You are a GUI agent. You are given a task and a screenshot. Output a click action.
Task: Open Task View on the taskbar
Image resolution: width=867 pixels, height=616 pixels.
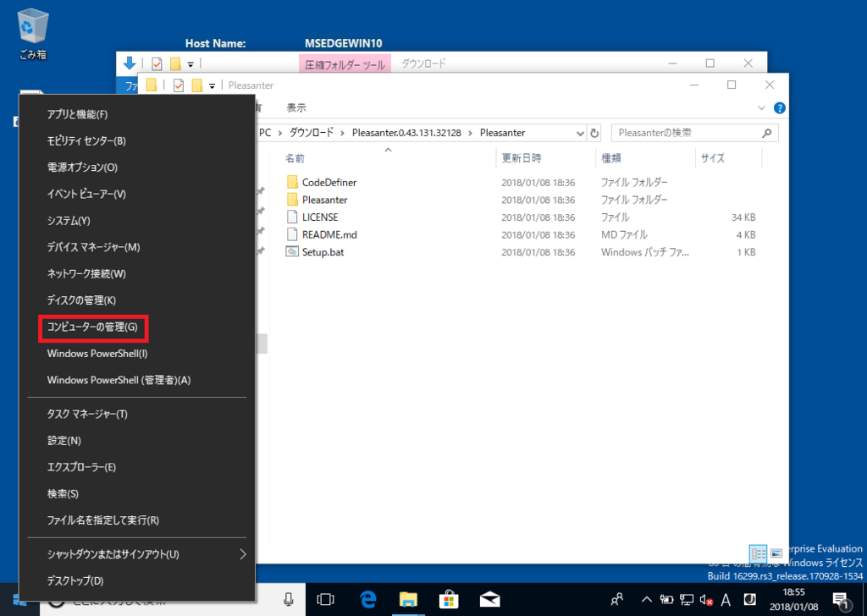[326, 600]
